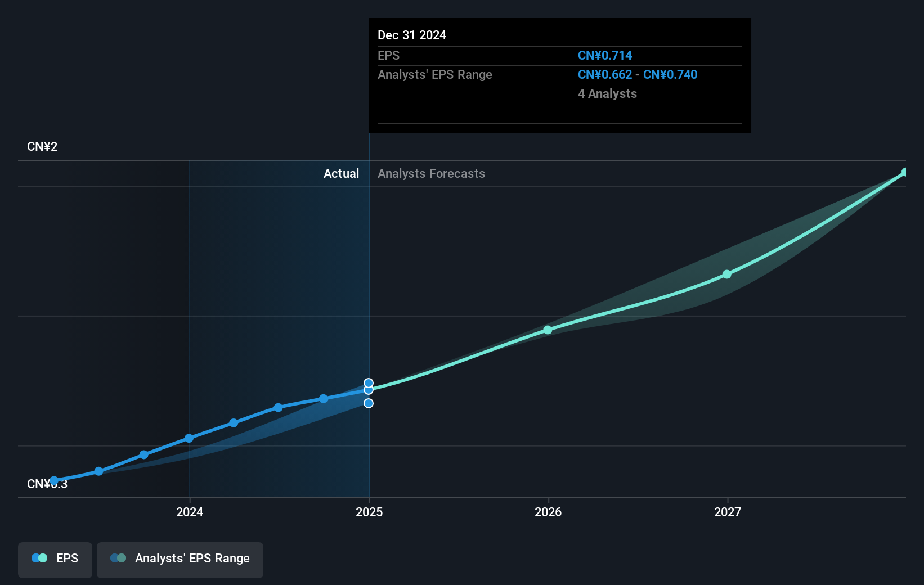Click the 'Actual' section label
This screenshot has height=585, width=924.
341,173
